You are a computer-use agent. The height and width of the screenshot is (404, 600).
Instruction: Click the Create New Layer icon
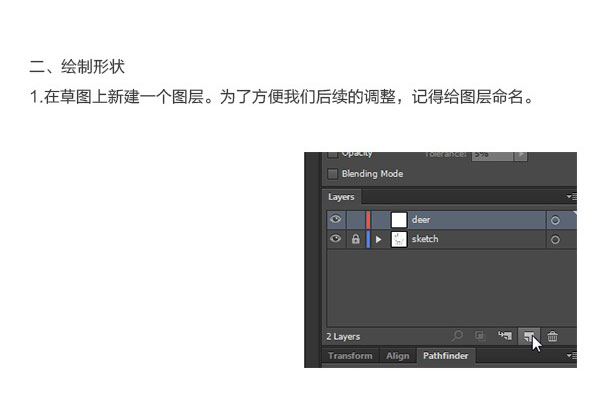point(529,336)
